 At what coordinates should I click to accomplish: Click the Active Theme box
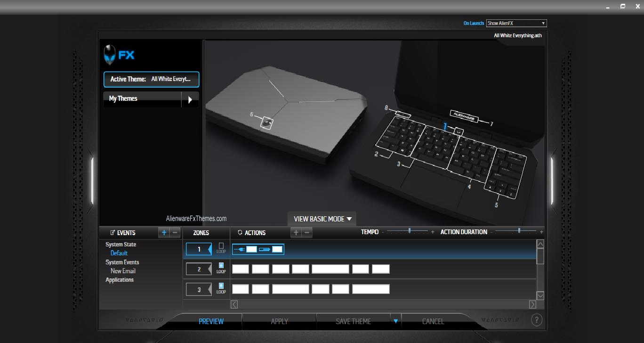coord(151,79)
